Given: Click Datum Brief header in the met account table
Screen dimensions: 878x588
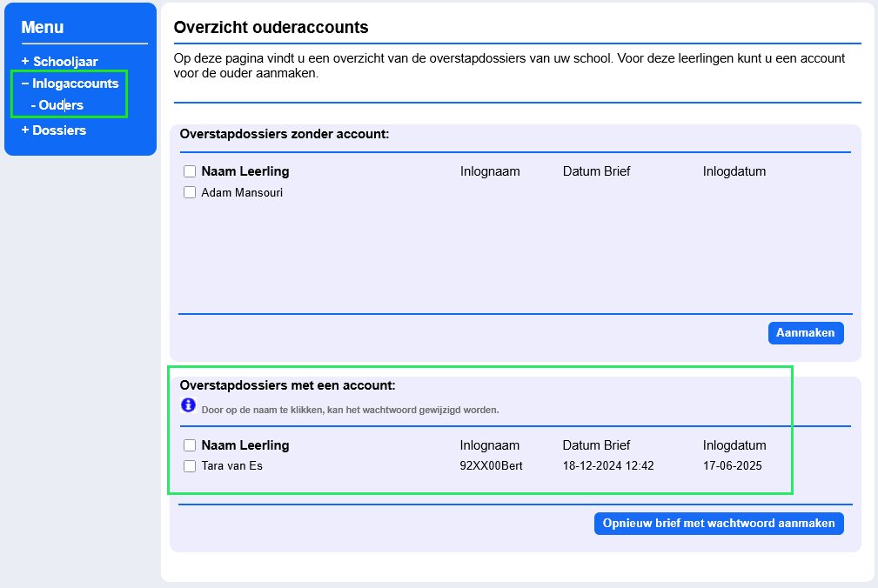Looking at the screenshot, I should [596, 445].
